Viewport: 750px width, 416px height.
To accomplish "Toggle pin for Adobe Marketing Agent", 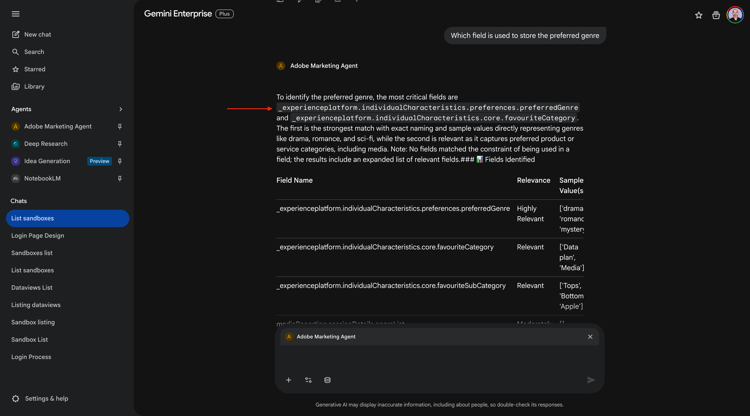I will click(120, 127).
